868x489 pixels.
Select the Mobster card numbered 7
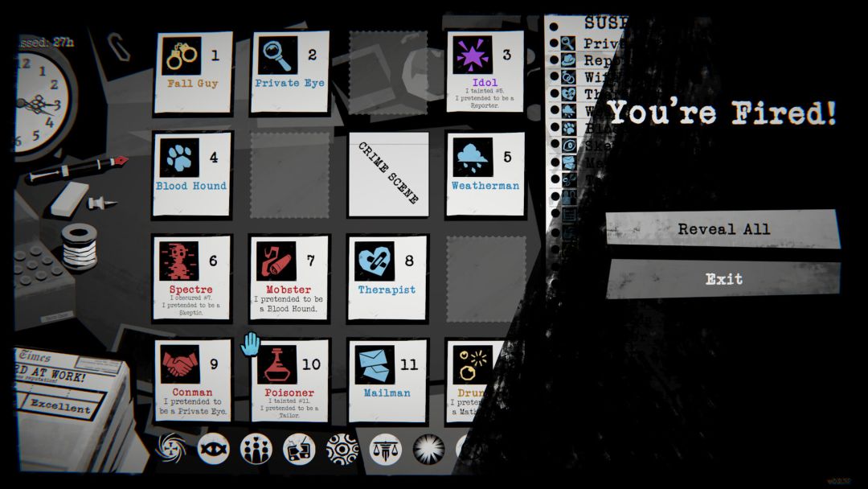coord(289,277)
